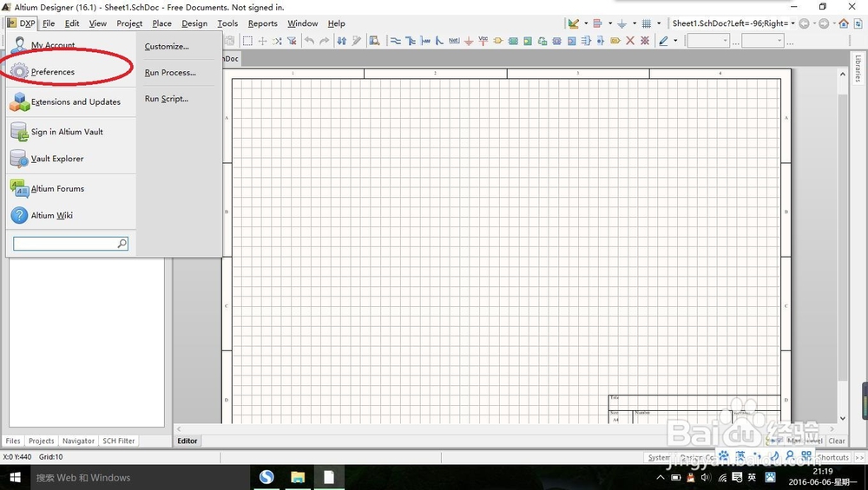Select Run Script... option
Screen dimensions: 868x490
click(166, 99)
